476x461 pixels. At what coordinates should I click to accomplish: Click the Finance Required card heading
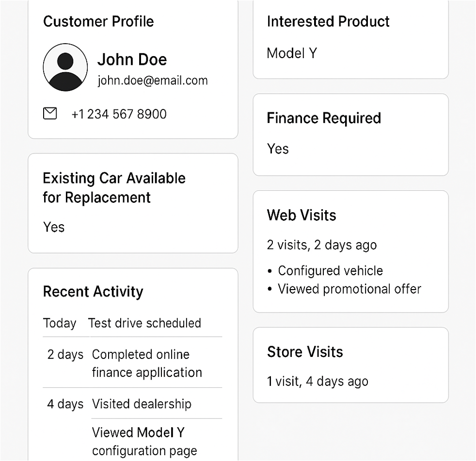tap(324, 118)
